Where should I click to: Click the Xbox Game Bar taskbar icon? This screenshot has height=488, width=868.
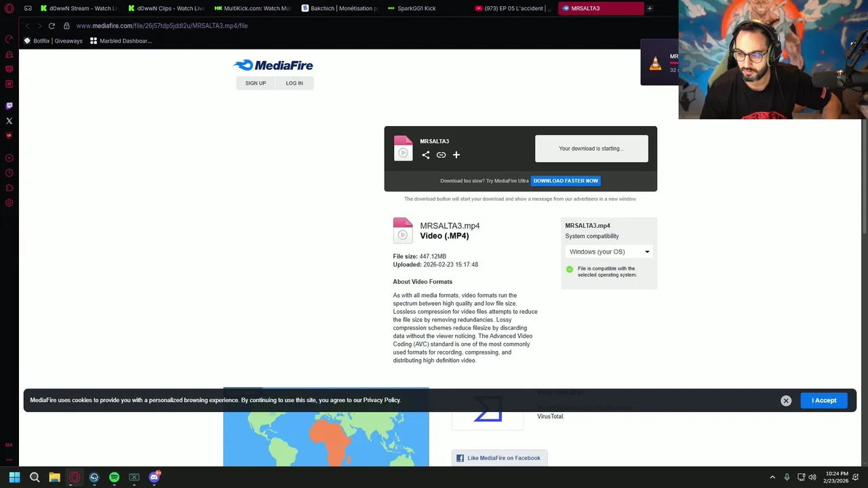pyautogui.click(x=134, y=477)
